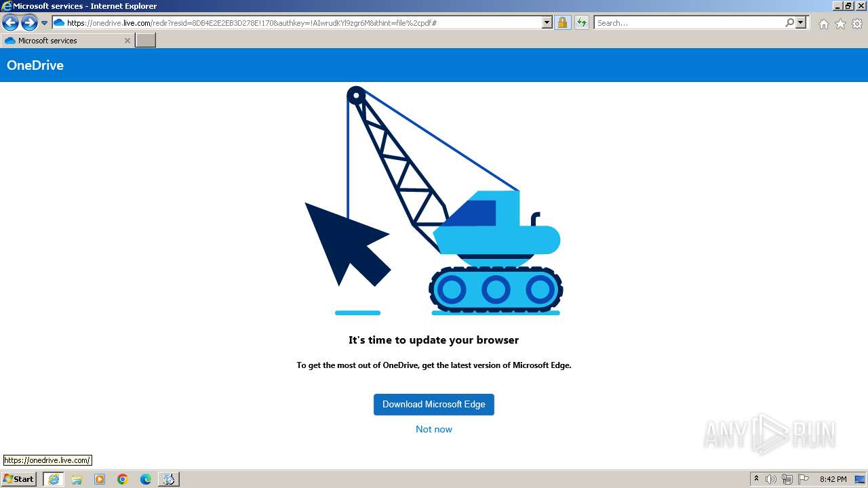Open the Windows Start menu

click(x=18, y=479)
